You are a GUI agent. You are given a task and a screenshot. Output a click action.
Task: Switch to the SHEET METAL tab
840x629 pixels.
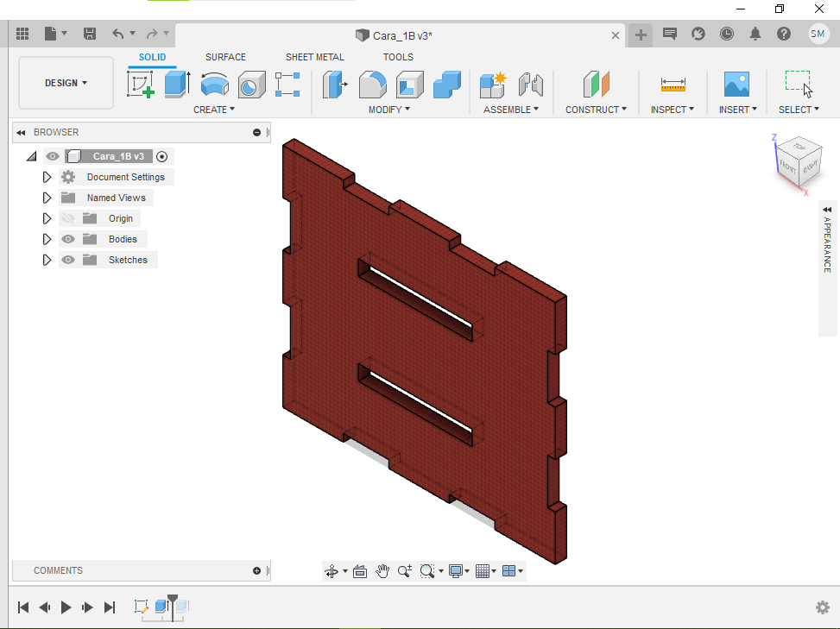[315, 57]
